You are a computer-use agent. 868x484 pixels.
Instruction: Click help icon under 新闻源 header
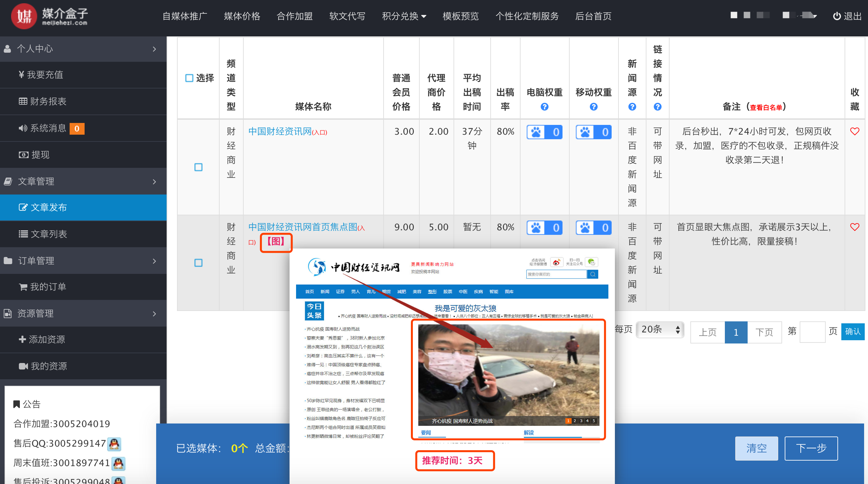pos(632,107)
